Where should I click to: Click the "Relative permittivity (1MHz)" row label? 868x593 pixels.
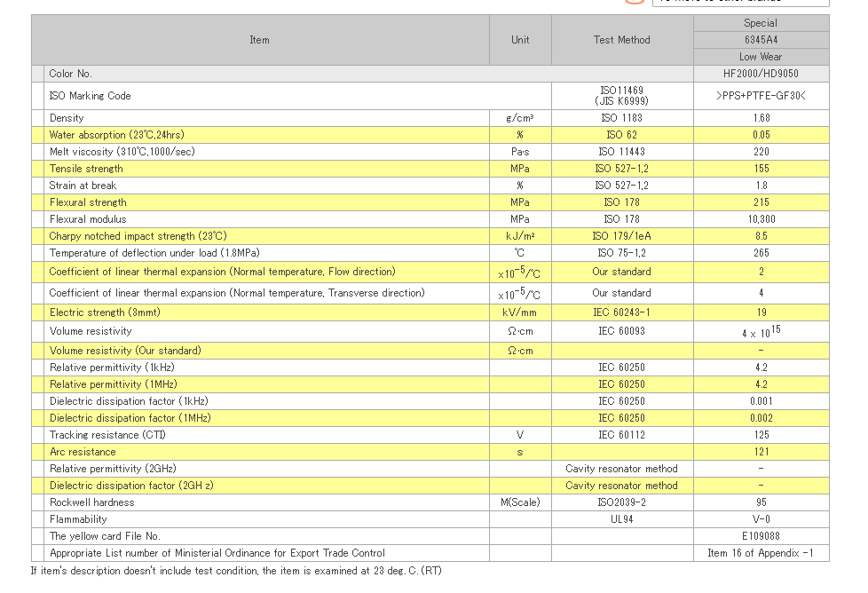pyautogui.click(x=113, y=384)
